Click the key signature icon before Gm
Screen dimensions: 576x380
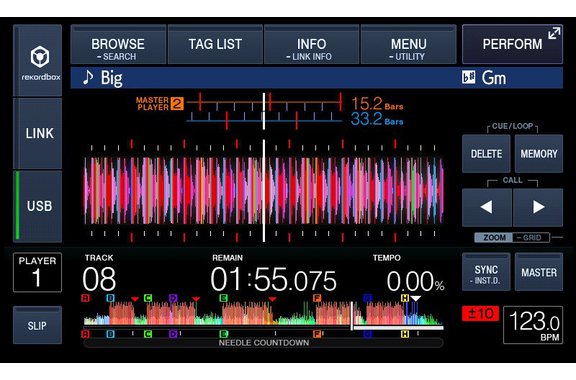pos(468,78)
